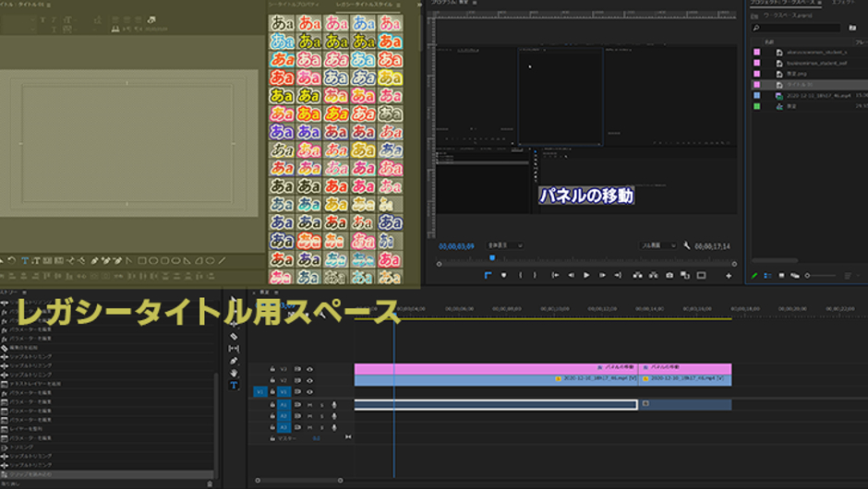868x489 pixels.
Task: Solo audio track A1
Action: coord(321,405)
